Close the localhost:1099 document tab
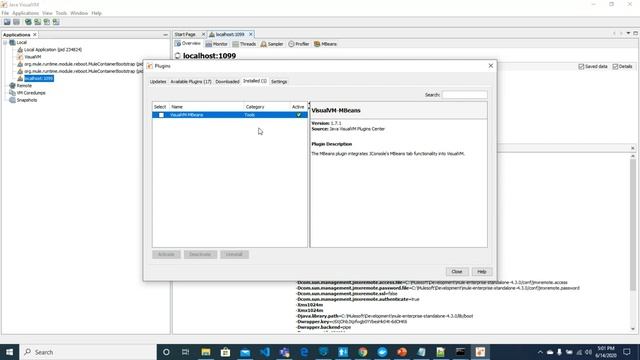 (251, 34)
